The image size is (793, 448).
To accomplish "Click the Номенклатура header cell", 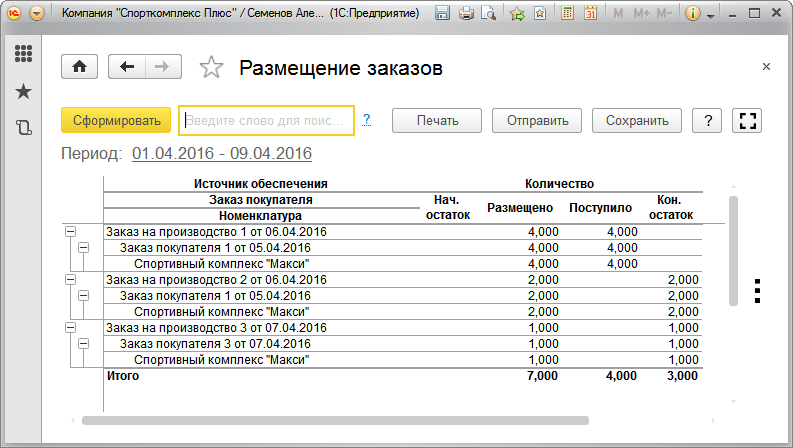I will pos(260,216).
